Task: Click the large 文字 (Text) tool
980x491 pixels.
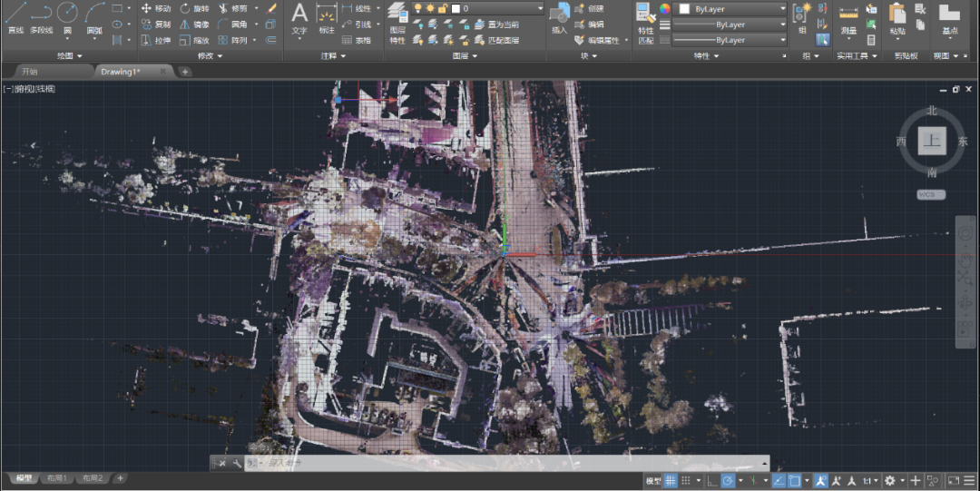Action: [300, 19]
